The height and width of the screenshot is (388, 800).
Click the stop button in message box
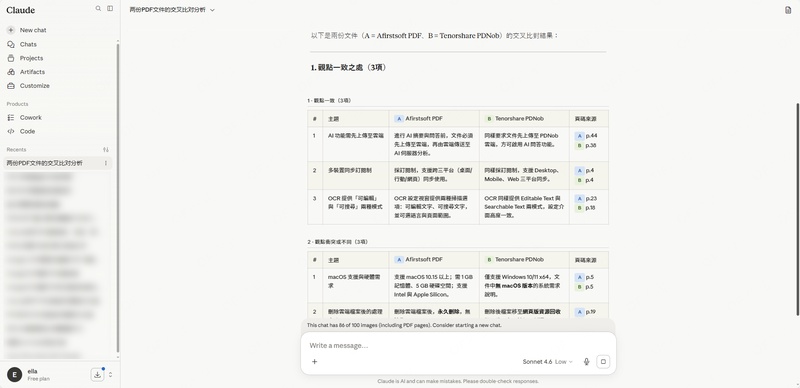[x=603, y=361]
